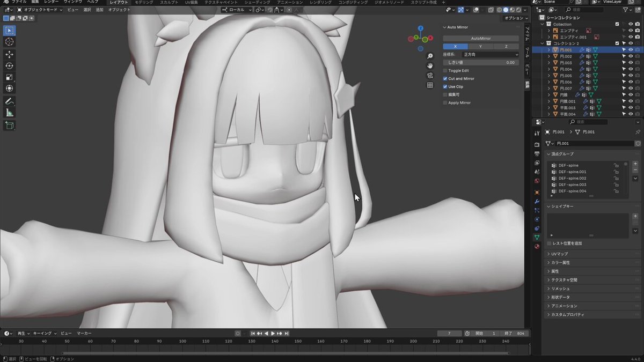Enable Apply Mirror checkbox
Screen dimensions: 644x362
point(445,102)
